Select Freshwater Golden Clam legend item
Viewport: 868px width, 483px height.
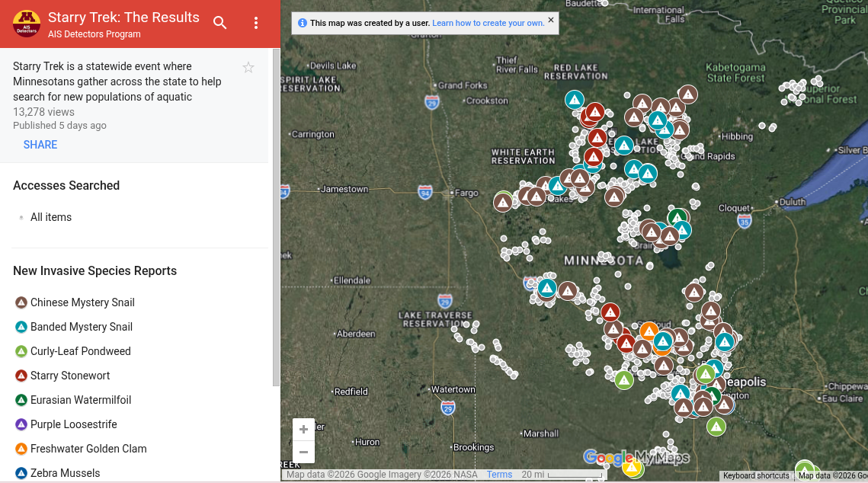(x=88, y=448)
